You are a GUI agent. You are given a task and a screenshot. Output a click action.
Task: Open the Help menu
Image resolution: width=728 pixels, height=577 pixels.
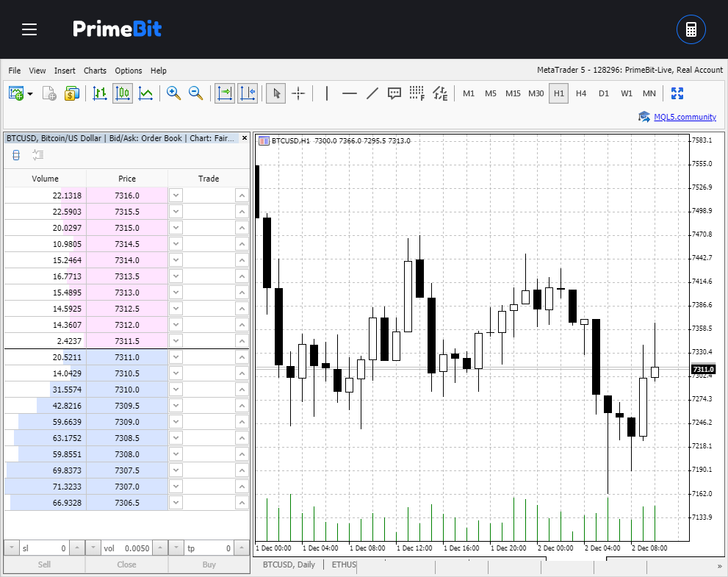(159, 71)
